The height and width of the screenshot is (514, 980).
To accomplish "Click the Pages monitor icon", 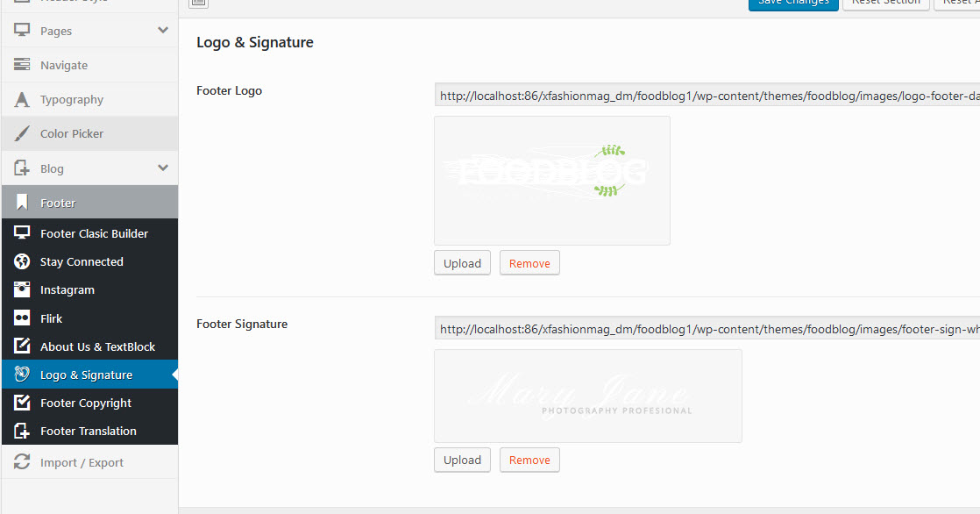I will tap(22, 30).
